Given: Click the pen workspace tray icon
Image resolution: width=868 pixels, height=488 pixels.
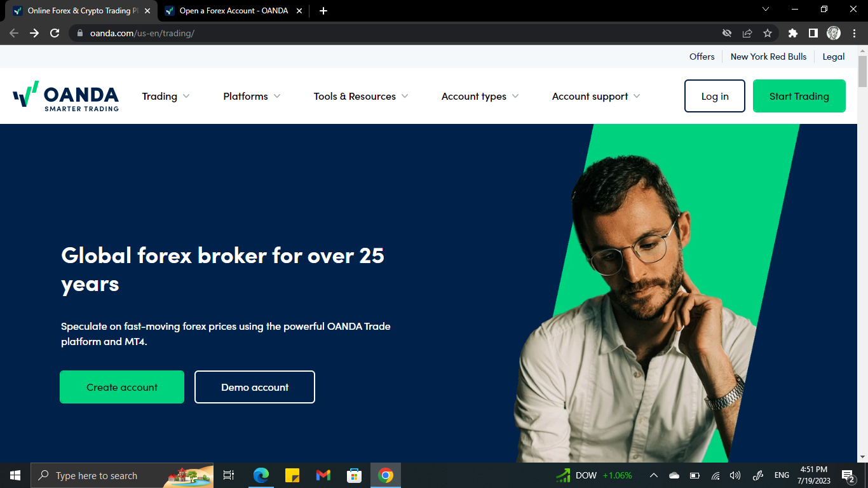Looking at the screenshot, I should pos(757,475).
